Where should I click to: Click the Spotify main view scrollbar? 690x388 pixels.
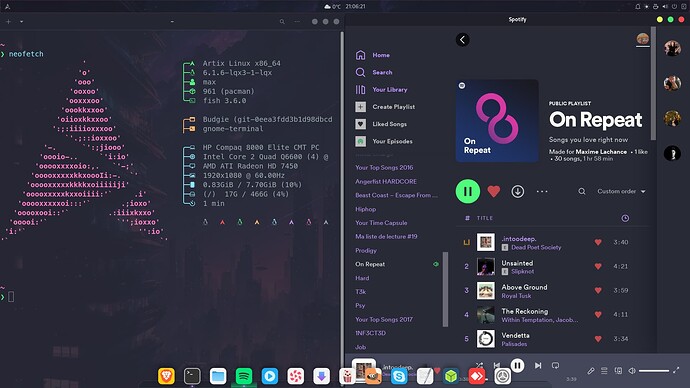653,84
